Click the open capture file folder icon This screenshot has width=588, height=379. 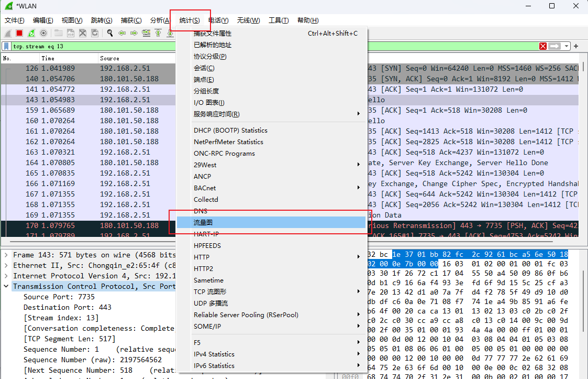coord(59,34)
